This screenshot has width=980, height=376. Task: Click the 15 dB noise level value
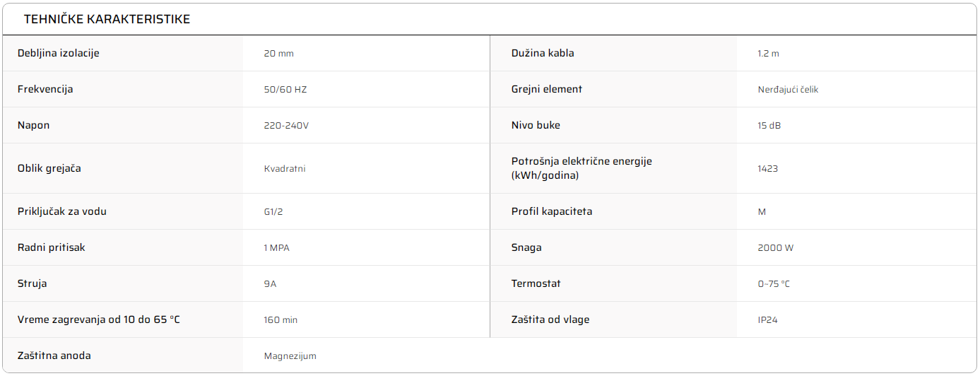click(x=769, y=126)
